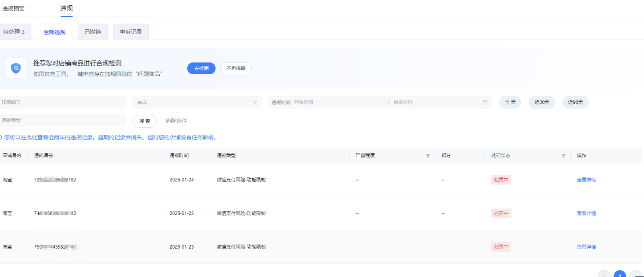The height and width of the screenshot is (277, 644).
Task: Click 清除条件 to reset filters
Action: pos(176,121)
